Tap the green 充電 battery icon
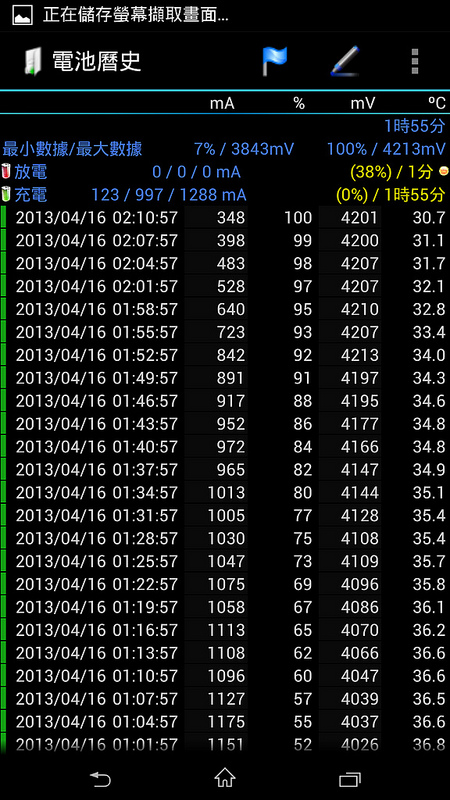This screenshot has width=450, height=800. 6,194
